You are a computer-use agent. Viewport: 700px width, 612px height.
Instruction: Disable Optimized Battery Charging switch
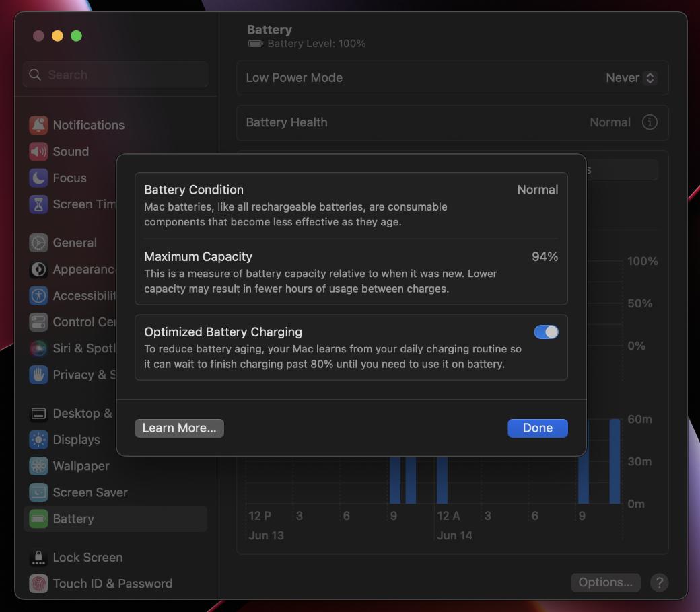546,332
